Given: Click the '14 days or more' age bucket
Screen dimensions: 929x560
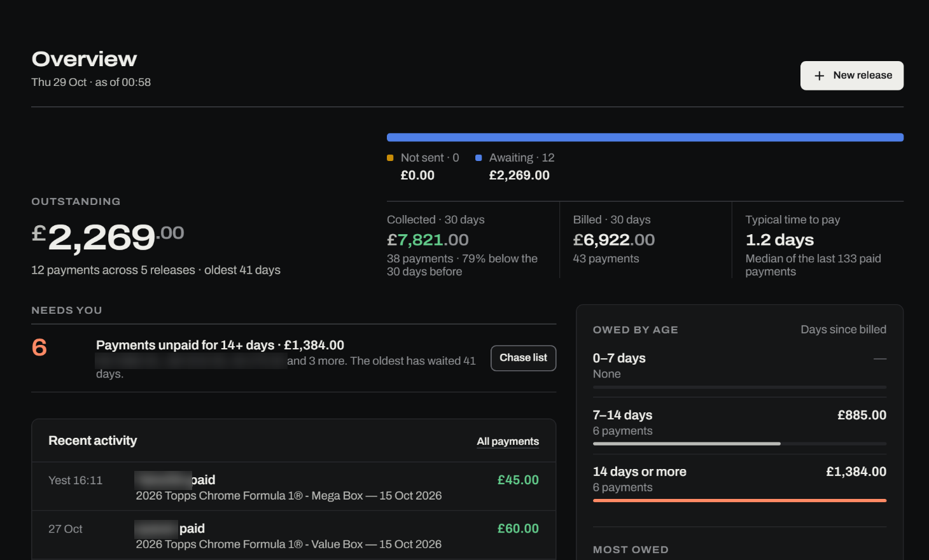Looking at the screenshot, I should point(639,472).
